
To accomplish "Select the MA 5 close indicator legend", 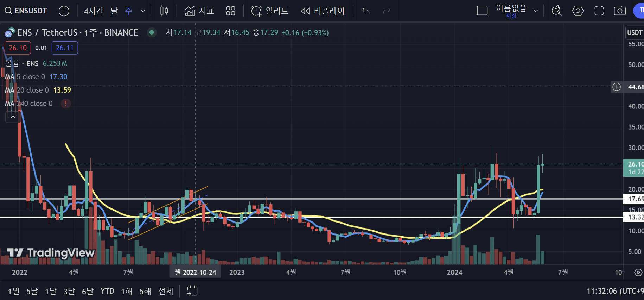I will coord(25,77).
